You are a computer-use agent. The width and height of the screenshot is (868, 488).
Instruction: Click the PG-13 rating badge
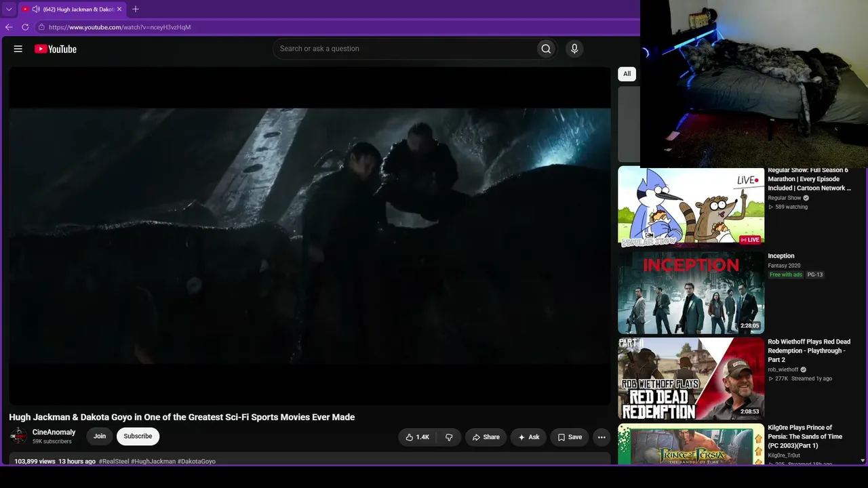(x=815, y=274)
